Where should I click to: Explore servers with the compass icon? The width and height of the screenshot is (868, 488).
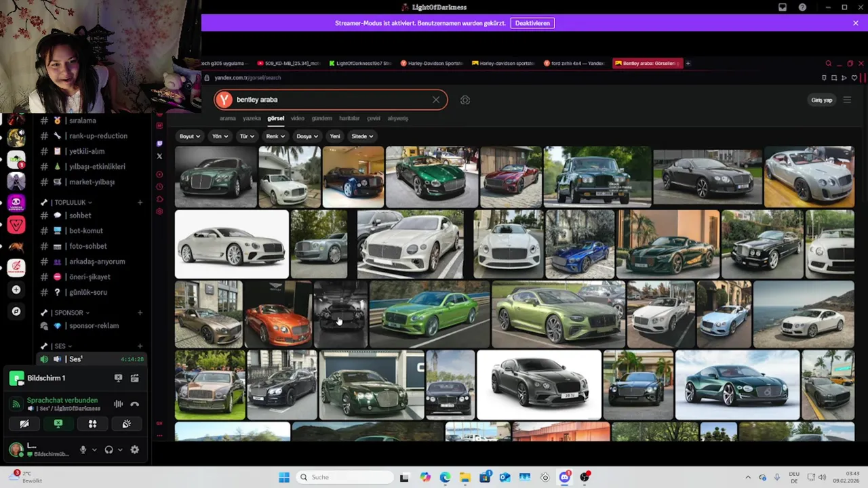(x=16, y=311)
